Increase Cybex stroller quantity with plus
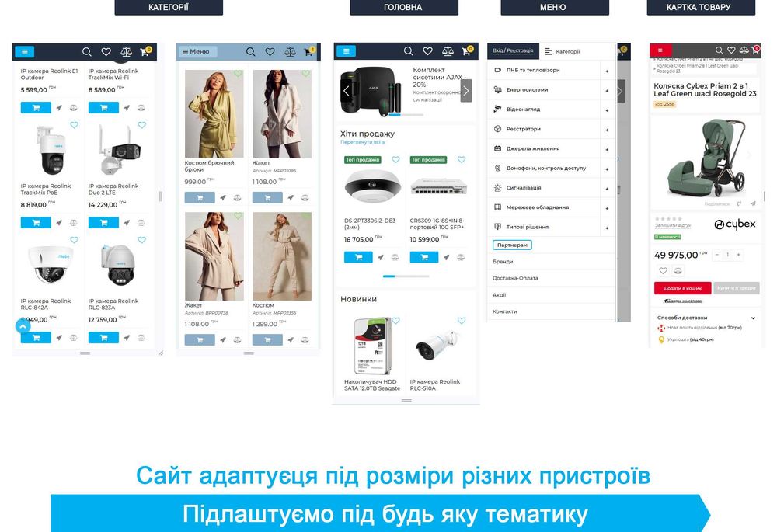777x532 pixels. coord(739,255)
